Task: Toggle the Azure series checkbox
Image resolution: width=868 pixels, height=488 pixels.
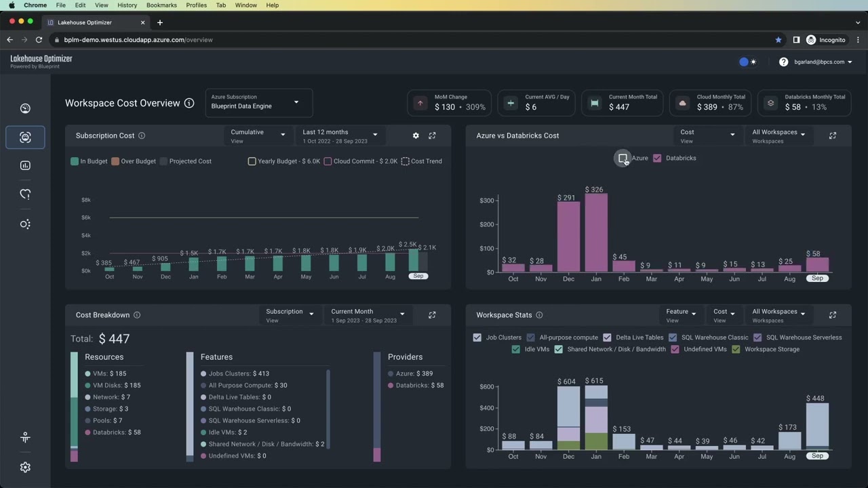Action: click(x=623, y=158)
